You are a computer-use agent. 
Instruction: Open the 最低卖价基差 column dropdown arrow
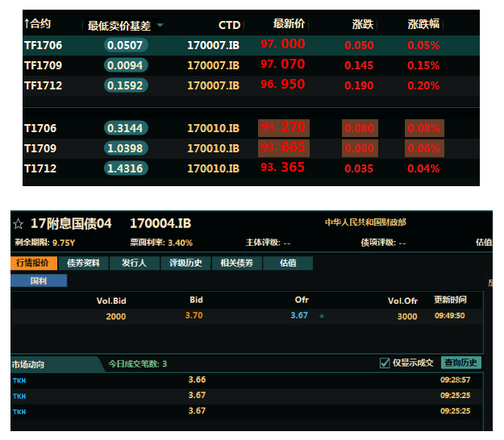(160, 25)
